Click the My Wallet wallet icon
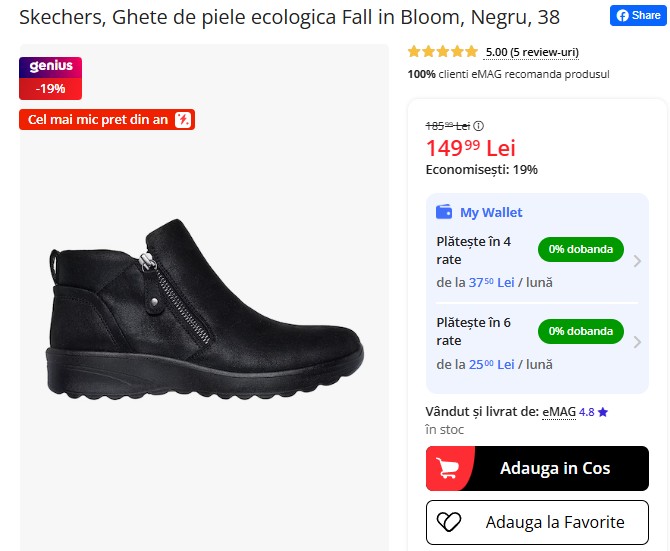Viewport: 670px width, 551px height. pyautogui.click(x=445, y=212)
